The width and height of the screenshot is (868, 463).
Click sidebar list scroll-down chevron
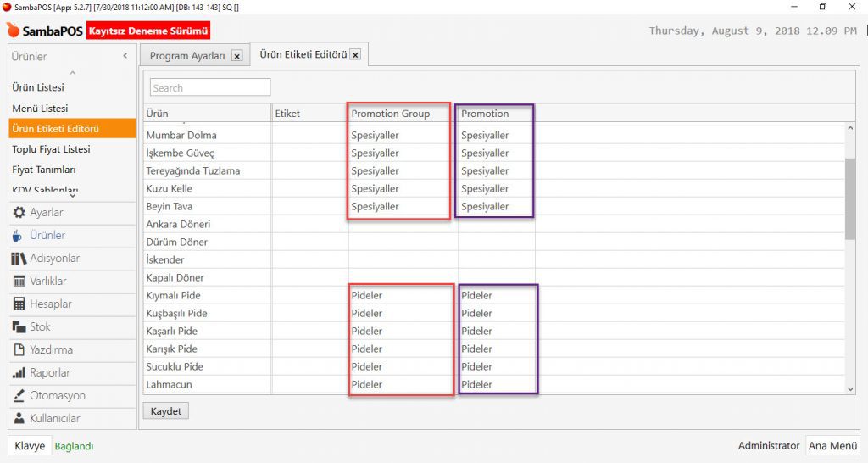tap(73, 196)
